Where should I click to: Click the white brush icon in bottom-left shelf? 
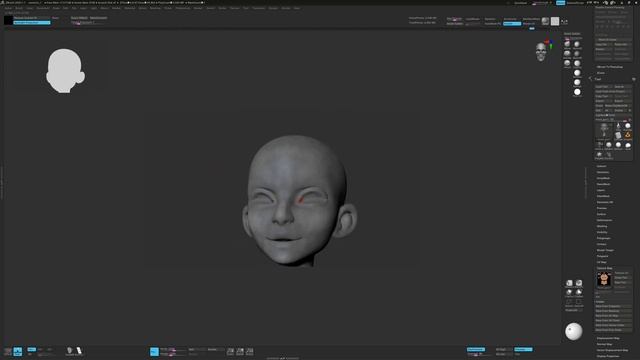tap(79, 351)
